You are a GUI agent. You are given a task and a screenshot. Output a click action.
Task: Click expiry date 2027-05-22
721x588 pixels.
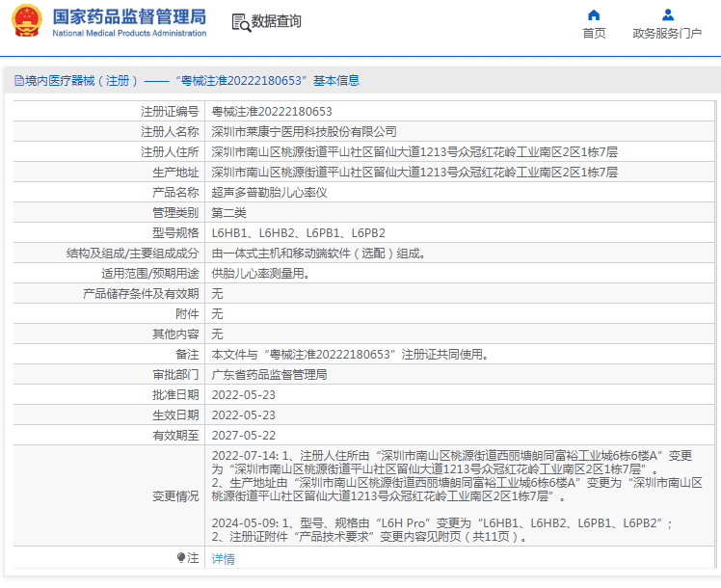243,436
